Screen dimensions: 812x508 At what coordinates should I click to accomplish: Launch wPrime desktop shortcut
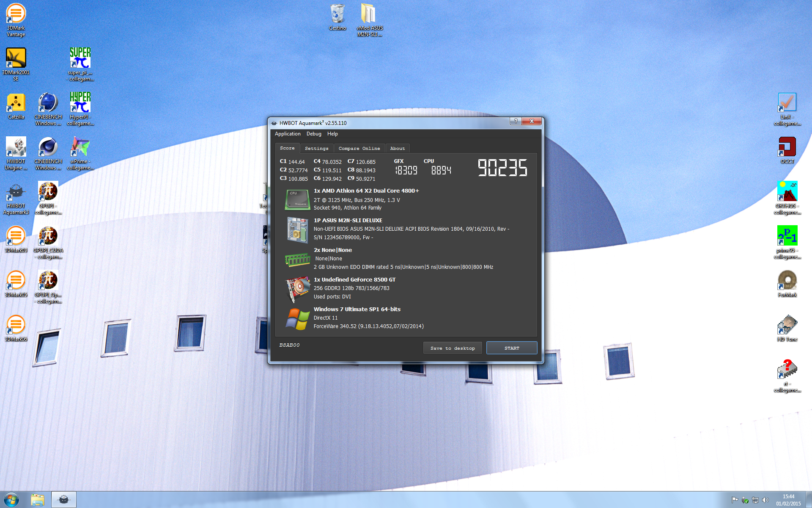[x=80, y=154]
